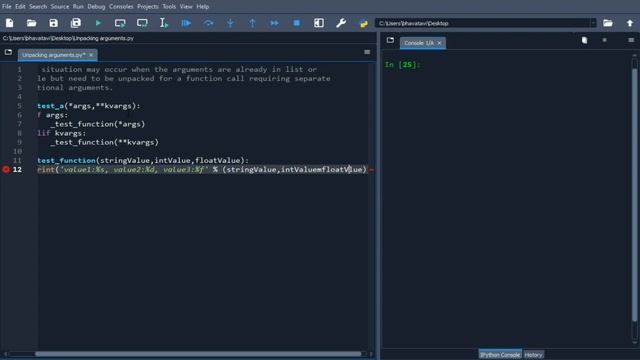Open the editor pane options menu
The image size is (640, 360).
[367, 52]
